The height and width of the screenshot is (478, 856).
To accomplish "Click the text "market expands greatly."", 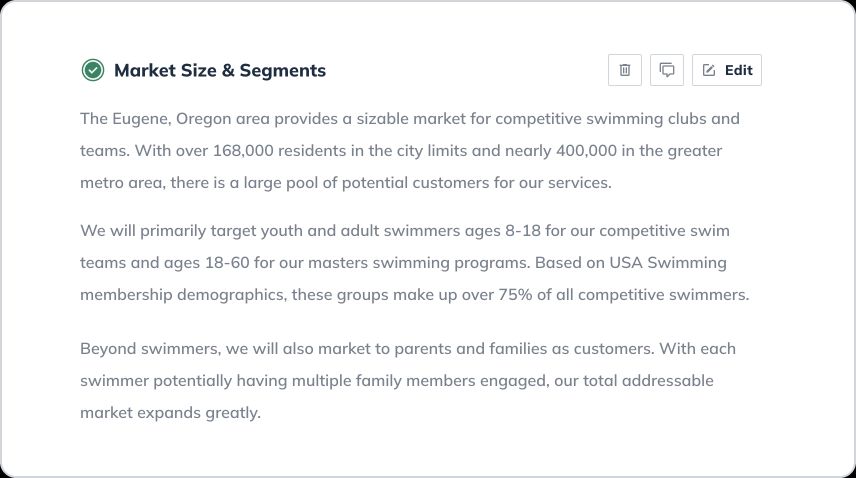I will 170,413.
